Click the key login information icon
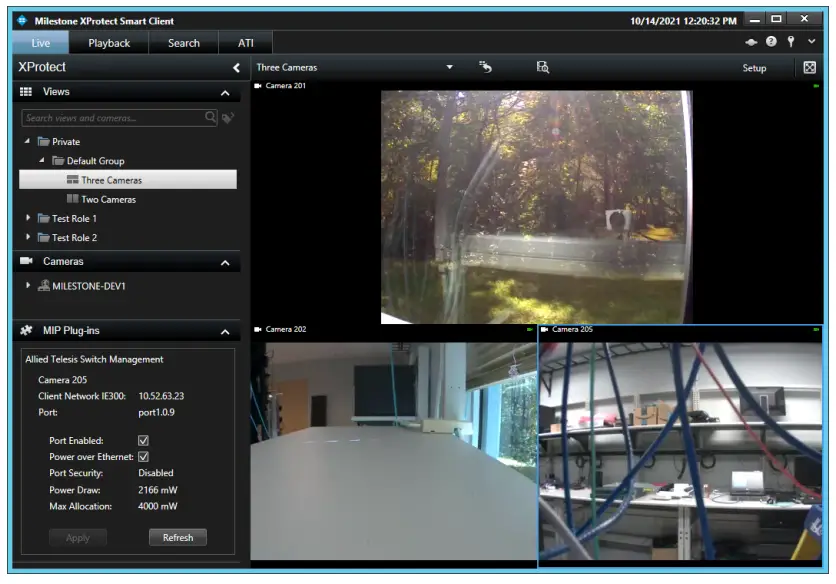This screenshot has height=584, width=836. pyautogui.click(x=791, y=42)
